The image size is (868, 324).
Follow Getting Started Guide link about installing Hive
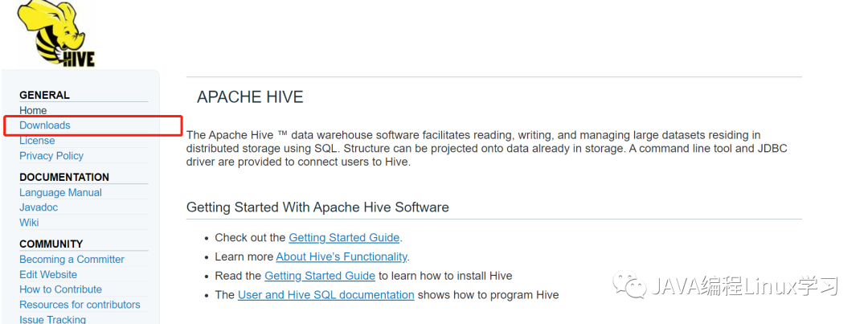(x=320, y=276)
